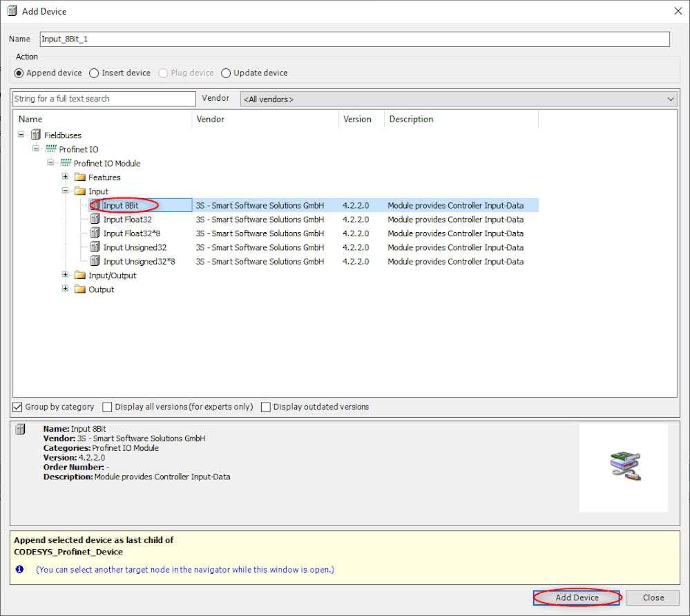The image size is (690, 616).
Task: Click the Input/Output folder label
Action: (112, 276)
